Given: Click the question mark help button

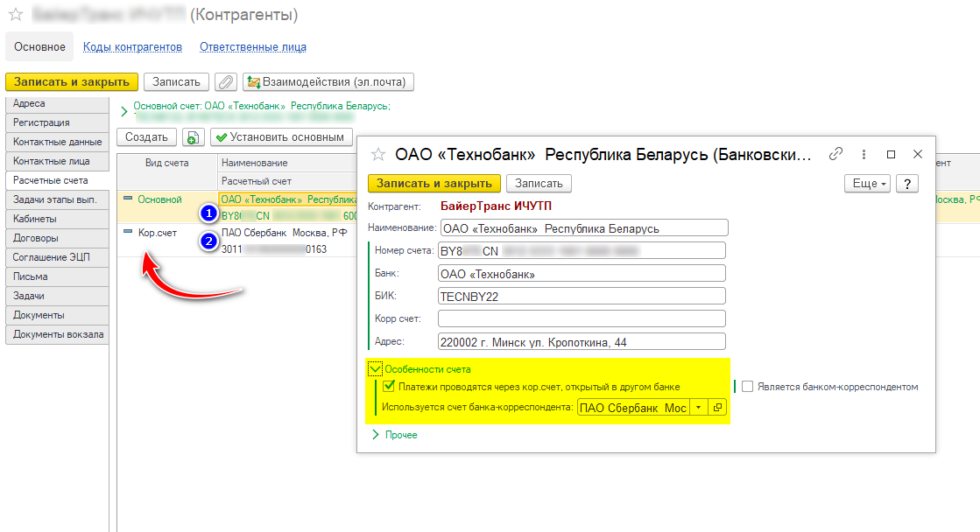Looking at the screenshot, I should pyautogui.click(x=906, y=184).
